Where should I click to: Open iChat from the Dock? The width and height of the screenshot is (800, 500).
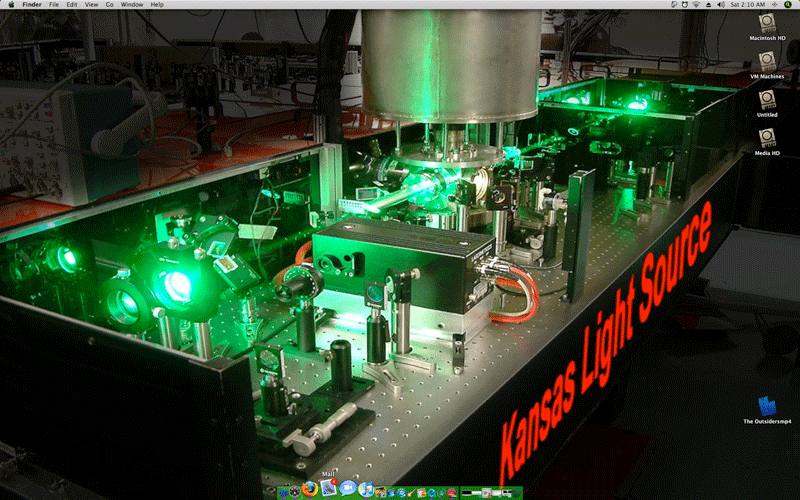click(x=348, y=488)
